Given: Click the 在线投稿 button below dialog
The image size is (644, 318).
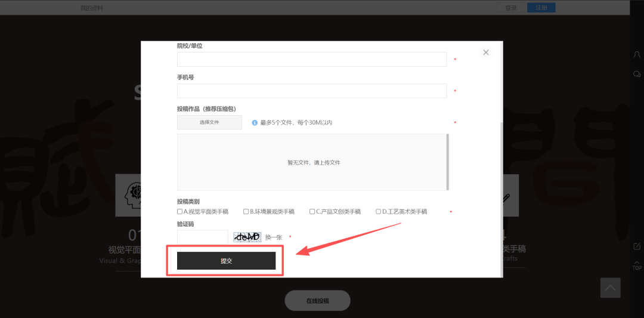Looking at the screenshot, I should 317,300.
